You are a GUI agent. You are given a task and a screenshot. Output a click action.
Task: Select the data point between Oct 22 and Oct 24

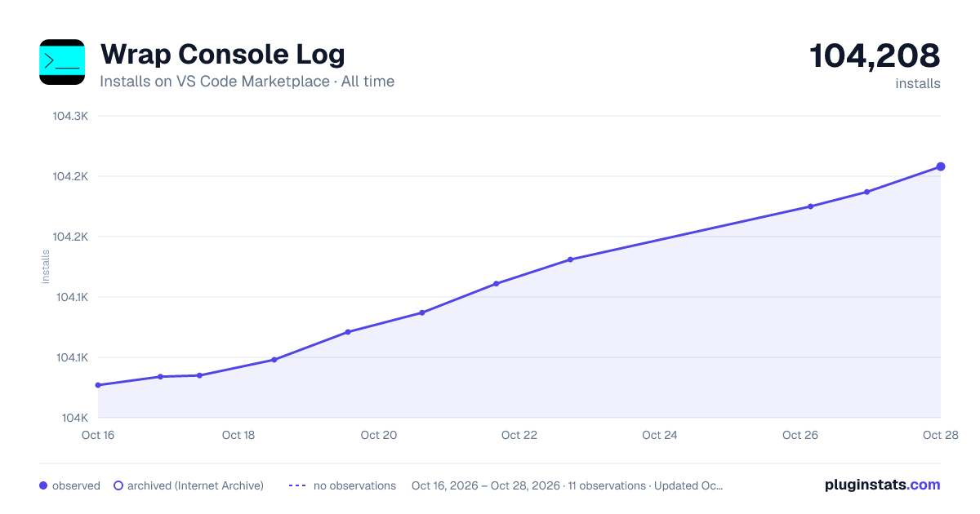pos(570,259)
